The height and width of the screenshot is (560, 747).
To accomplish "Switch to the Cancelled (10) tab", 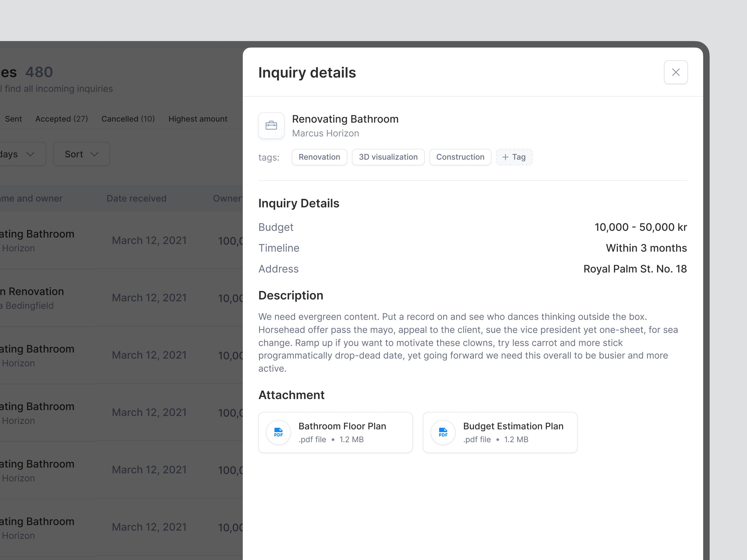I will click(x=128, y=119).
